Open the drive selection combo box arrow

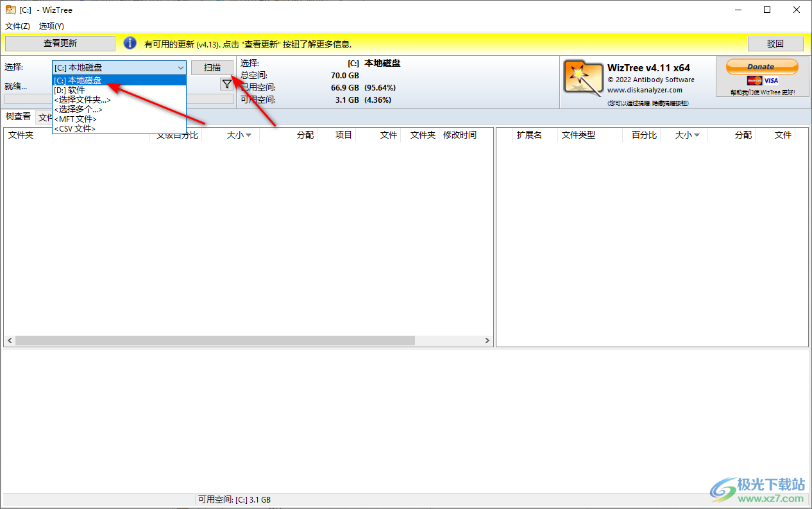click(x=180, y=67)
